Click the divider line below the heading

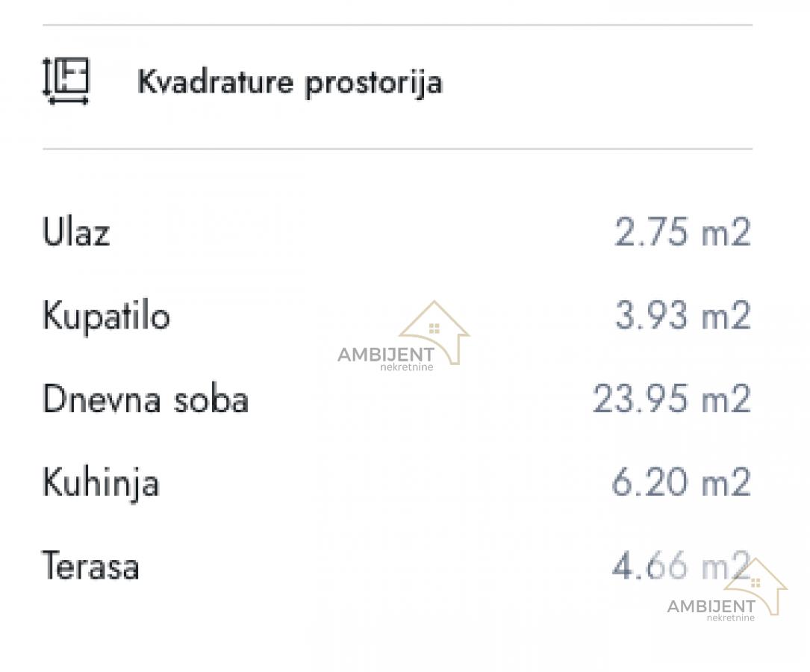coord(397,149)
